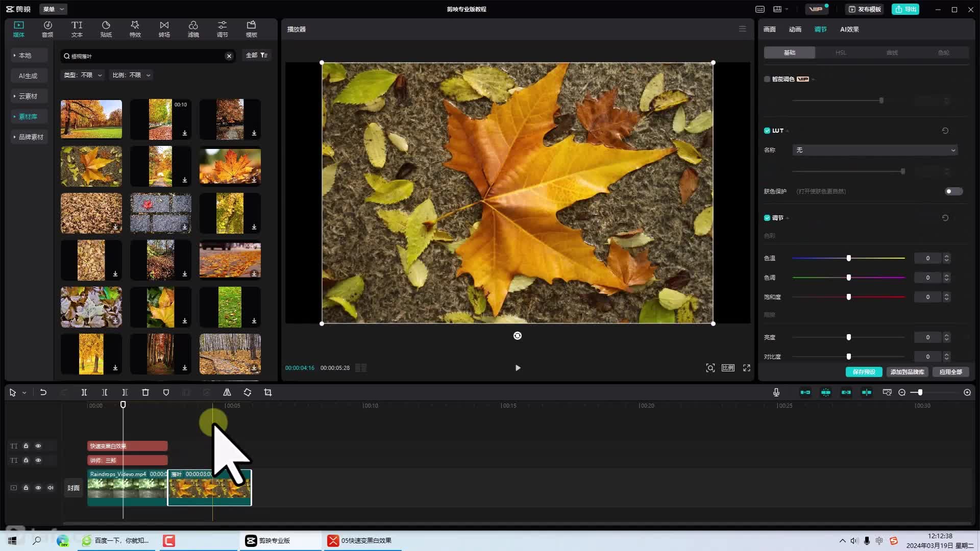Open the 转场 (Transitions) panel
This screenshot has height=551, width=980.
(x=164, y=29)
